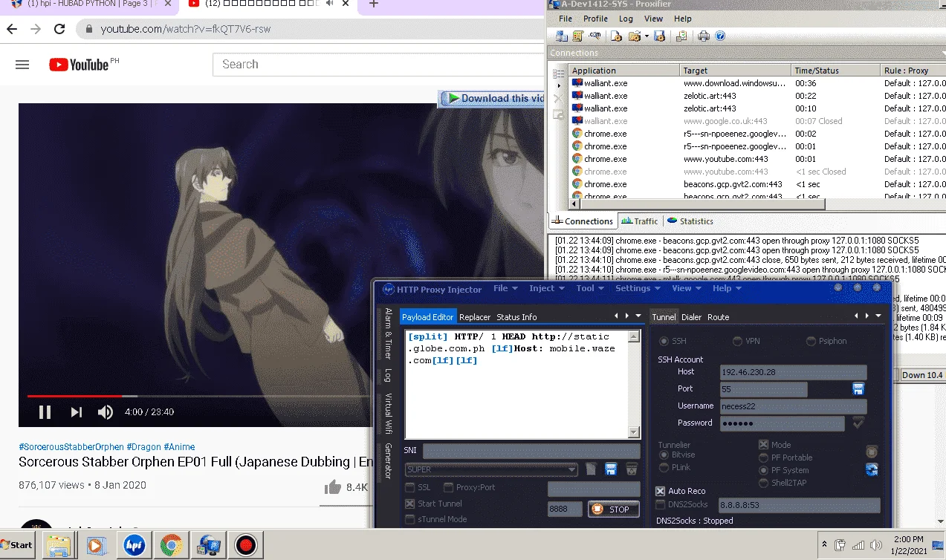This screenshot has height=560, width=946.
Task: Open File menu in HTTP Proxy Injector
Action: pyautogui.click(x=505, y=288)
